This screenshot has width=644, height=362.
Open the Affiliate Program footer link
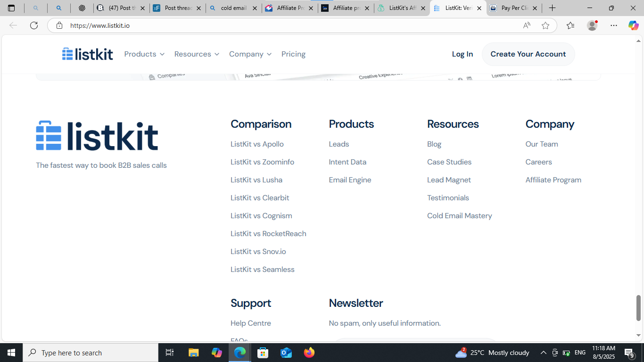point(553,180)
